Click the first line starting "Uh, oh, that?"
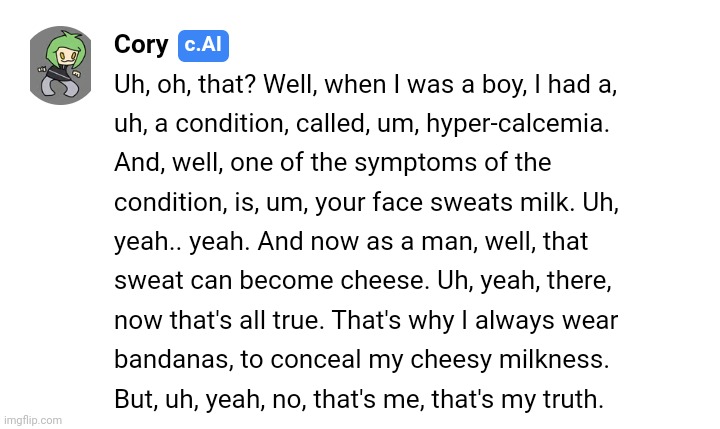720x429 pixels. tap(364, 88)
